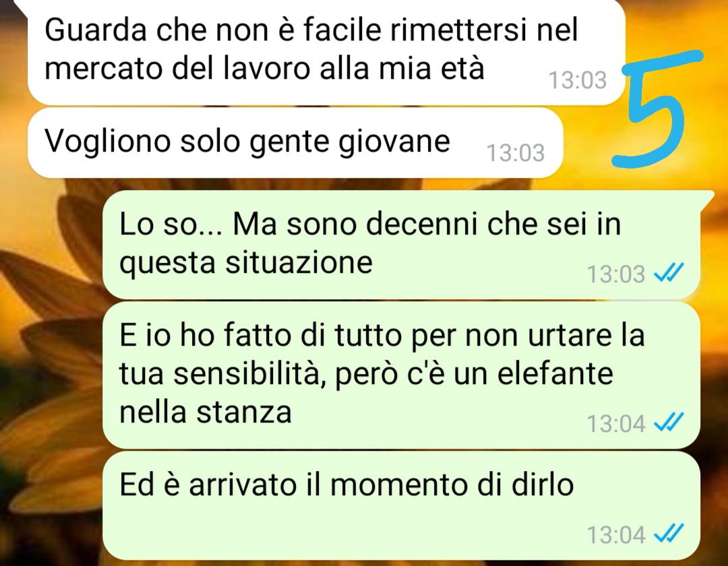Tap the words 'momento di dirlo'

pos(452,485)
